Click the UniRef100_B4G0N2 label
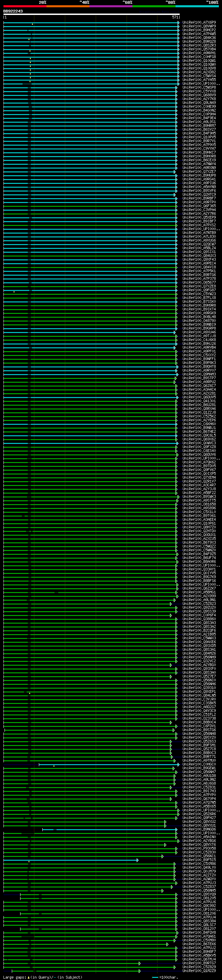222x980 pixels. pyautogui.click(x=199, y=110)
